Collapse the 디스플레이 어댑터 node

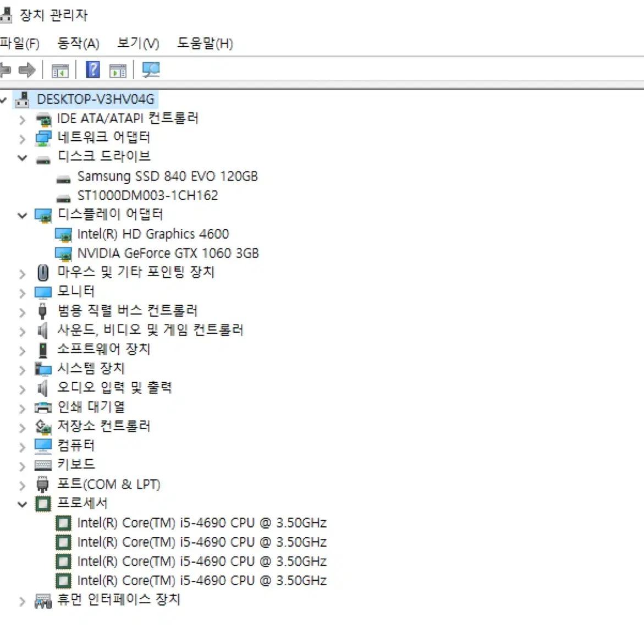[x=23, y=215]
